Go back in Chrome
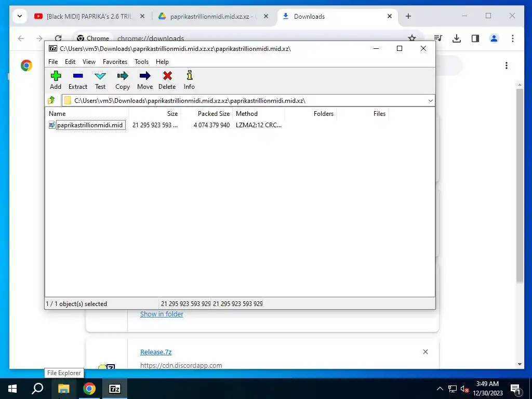532x399 pixels. 21,38
